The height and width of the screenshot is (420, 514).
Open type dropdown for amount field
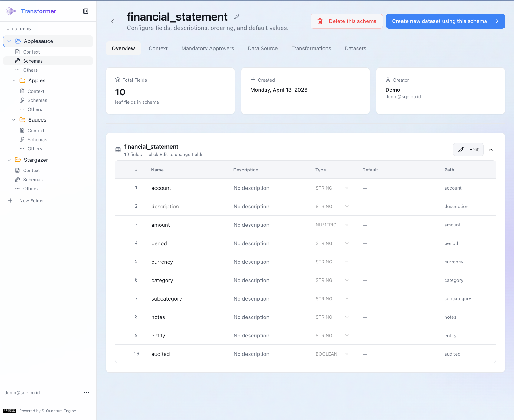pos(347,225)
